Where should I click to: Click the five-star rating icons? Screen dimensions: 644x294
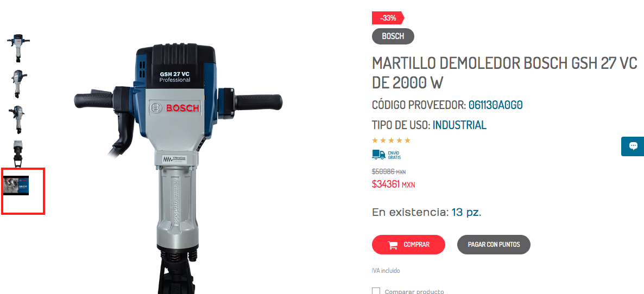(391, 140)
